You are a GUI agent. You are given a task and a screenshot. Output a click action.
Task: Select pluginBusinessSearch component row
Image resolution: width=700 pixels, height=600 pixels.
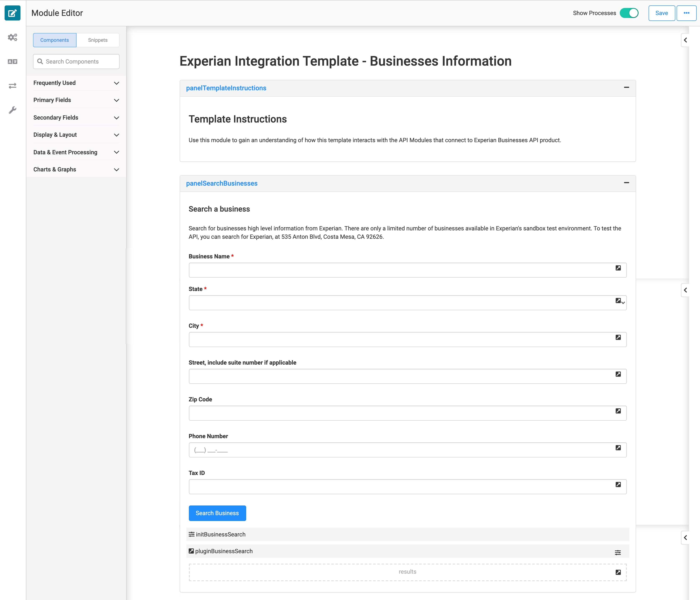tap(408, 551)
